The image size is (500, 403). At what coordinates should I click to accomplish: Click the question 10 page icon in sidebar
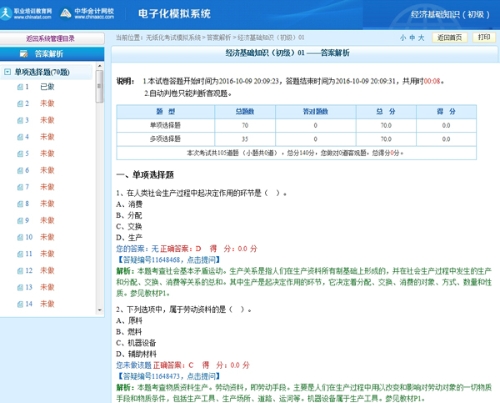point(20,237)
